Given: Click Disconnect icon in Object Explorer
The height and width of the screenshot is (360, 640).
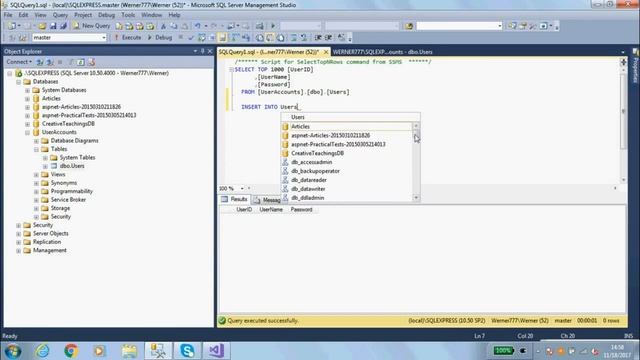Looking at the screenshot, I should click(x=50, y=62).
